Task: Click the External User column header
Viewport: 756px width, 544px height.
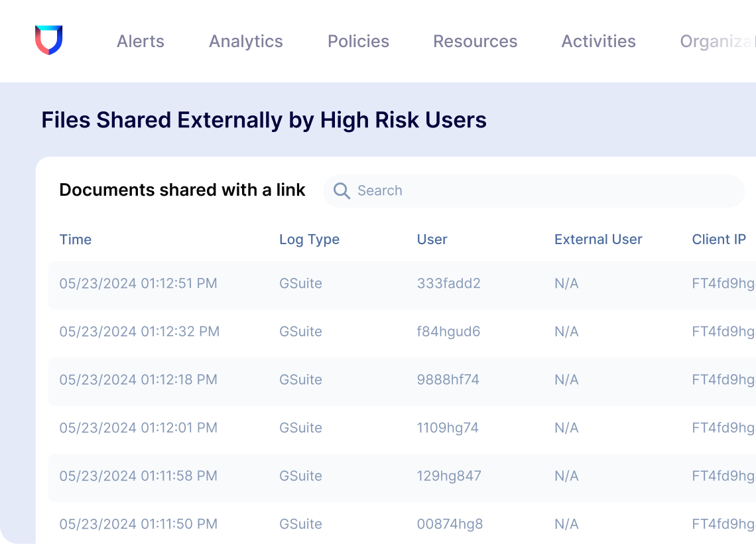Action: 598,239
